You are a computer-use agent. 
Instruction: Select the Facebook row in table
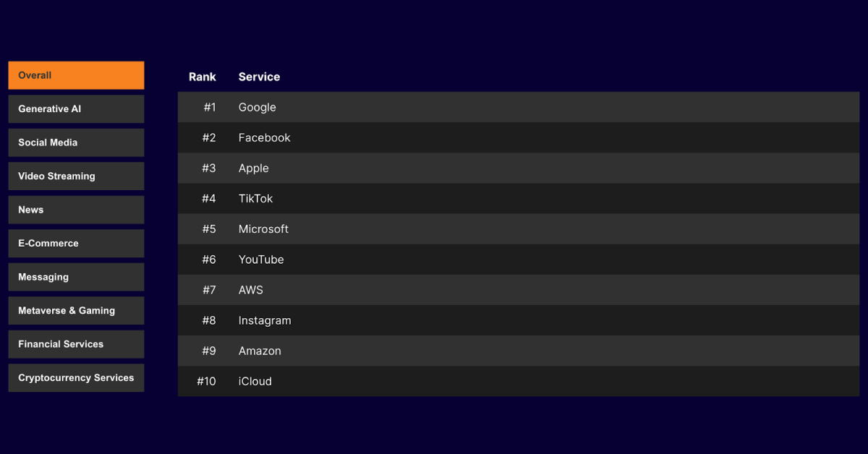264,137
